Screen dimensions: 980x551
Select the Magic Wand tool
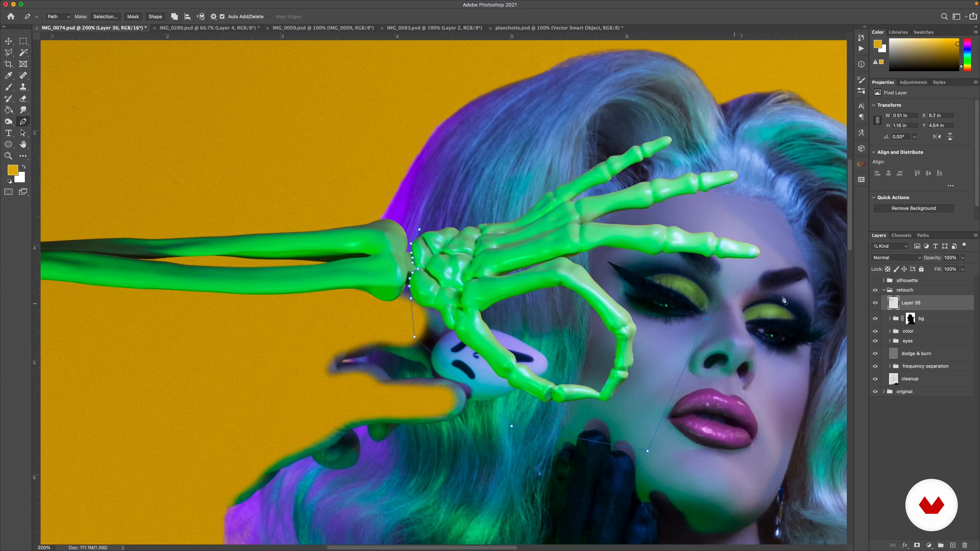point(23,53)
